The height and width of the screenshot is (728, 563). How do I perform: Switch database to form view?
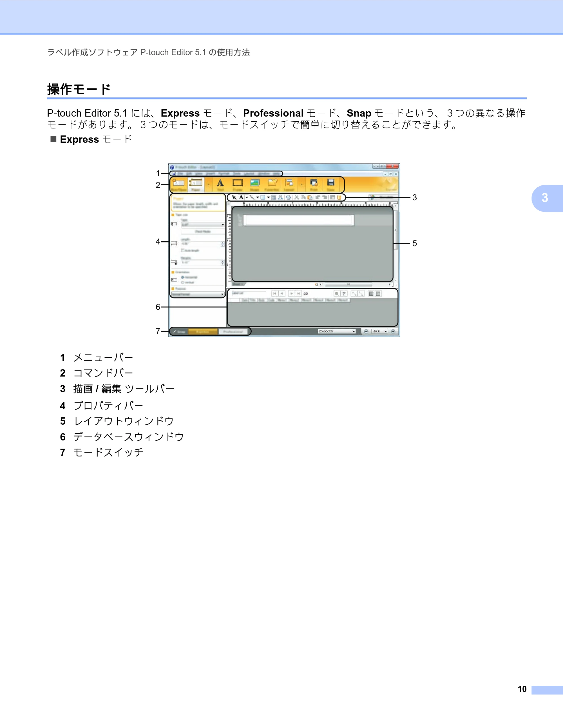(378, 293)
